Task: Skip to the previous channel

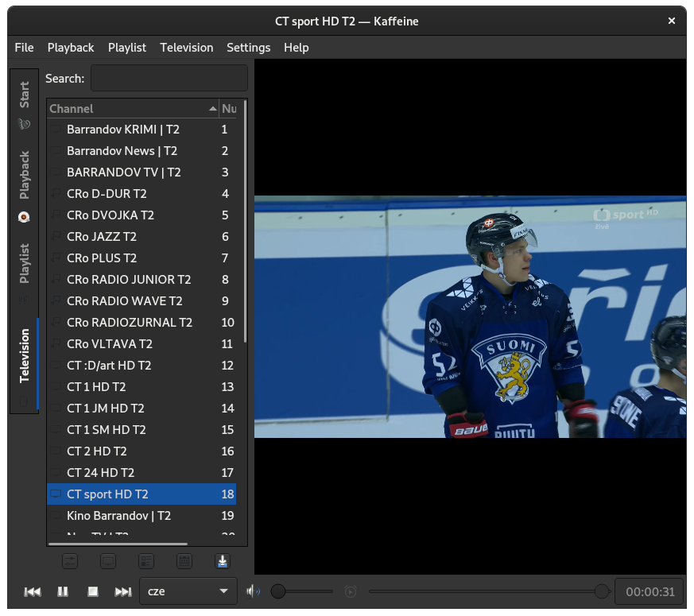Action: (x=33, y=591)
